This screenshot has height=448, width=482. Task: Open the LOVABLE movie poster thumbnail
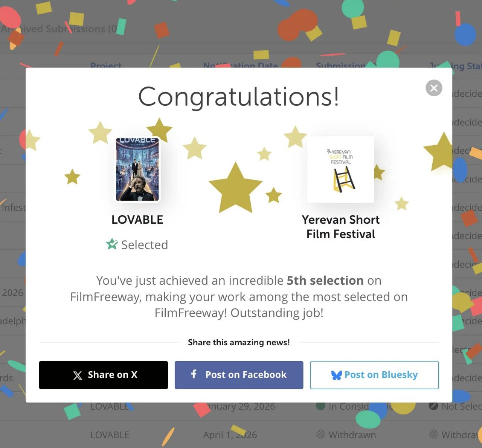137,170
